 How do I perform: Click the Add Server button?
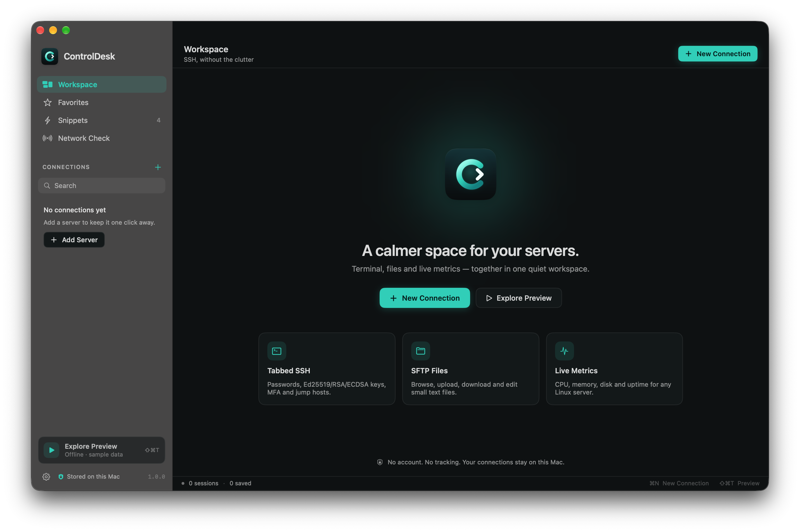(74, 240)
